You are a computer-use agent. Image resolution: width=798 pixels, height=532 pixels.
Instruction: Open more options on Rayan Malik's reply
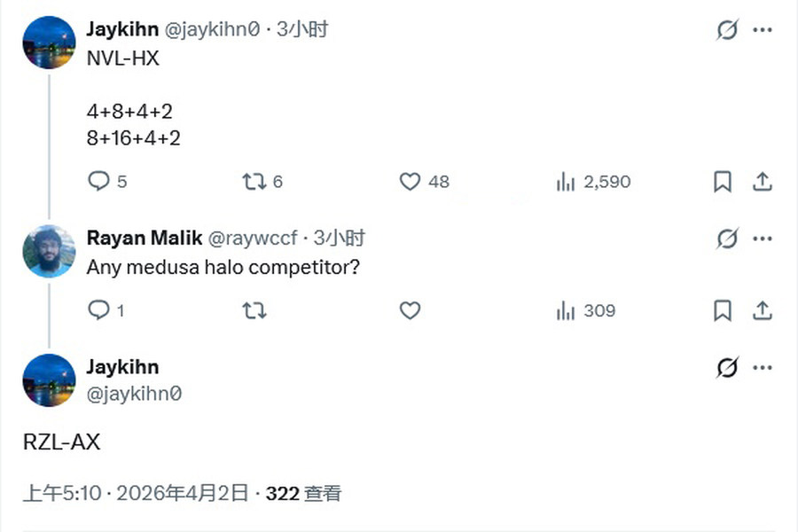(x=763, y=239)
